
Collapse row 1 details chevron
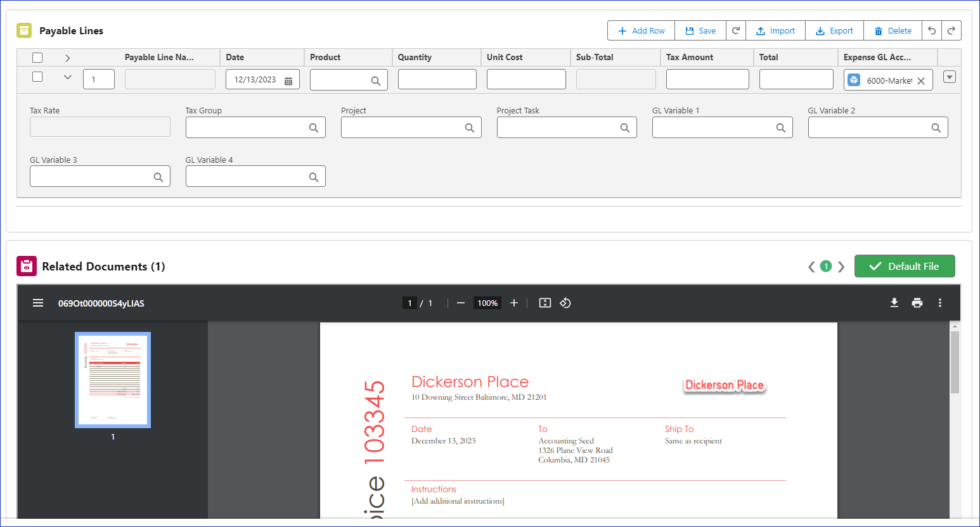click(68, 77)
